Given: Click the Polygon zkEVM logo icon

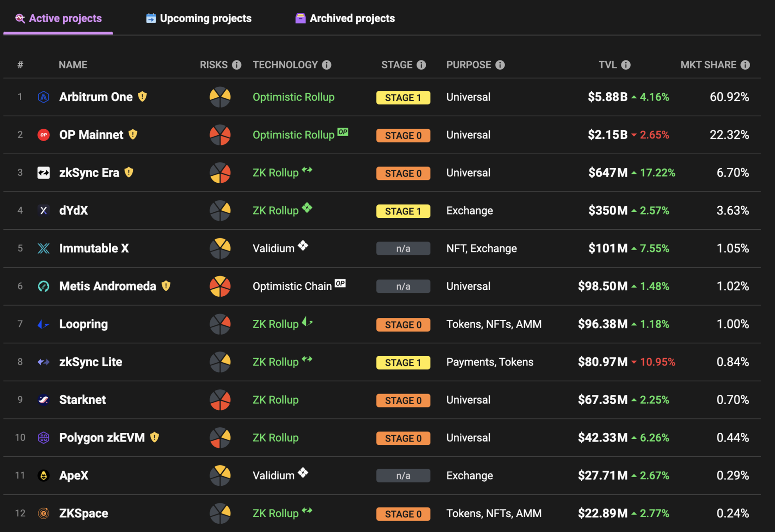Looking at the screenshot, I should point(44,437).
